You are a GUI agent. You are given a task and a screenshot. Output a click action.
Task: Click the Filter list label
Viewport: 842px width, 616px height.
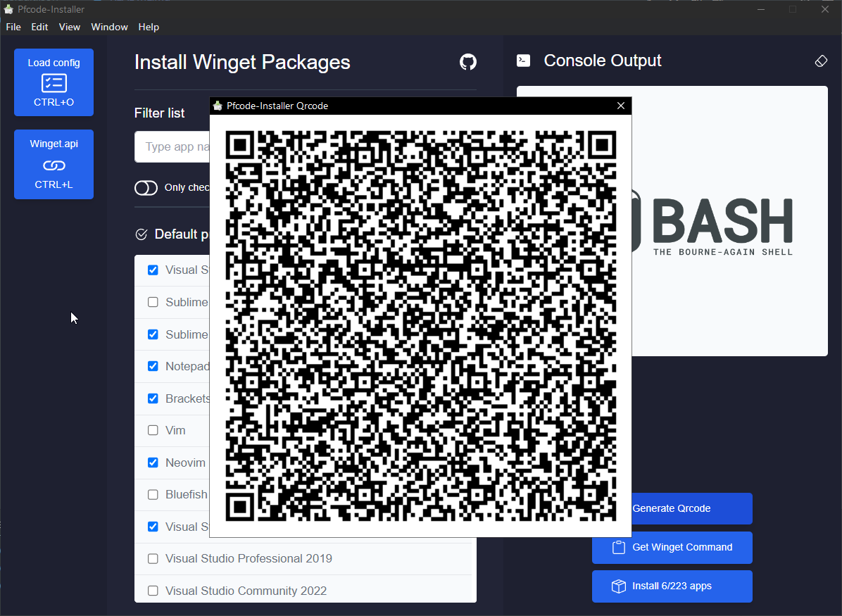click(x=160, y=113)
